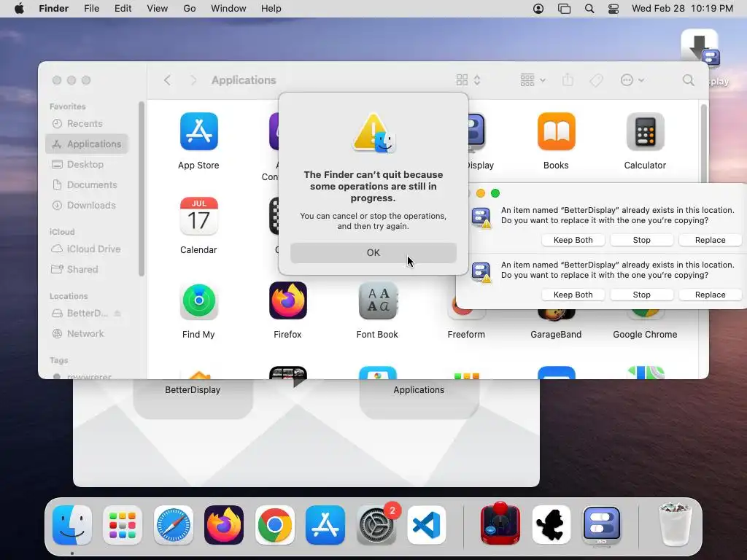This screenshot has width=747, height=560.
Task: Click the Finder window search icon
Action: (x=688, y=80)
